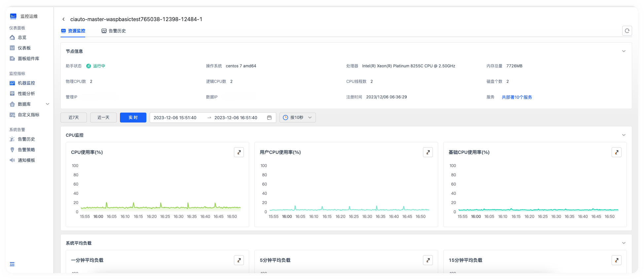644x279 pixels.
Task: Click the CPU监控 section heading
Action: (x=75, y=135)
